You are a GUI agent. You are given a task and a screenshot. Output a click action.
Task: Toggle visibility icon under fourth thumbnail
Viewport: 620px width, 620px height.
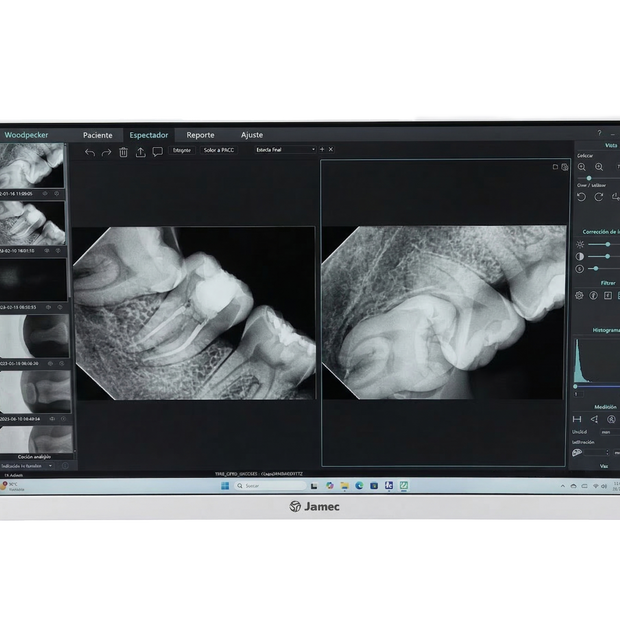click(50, 363)
